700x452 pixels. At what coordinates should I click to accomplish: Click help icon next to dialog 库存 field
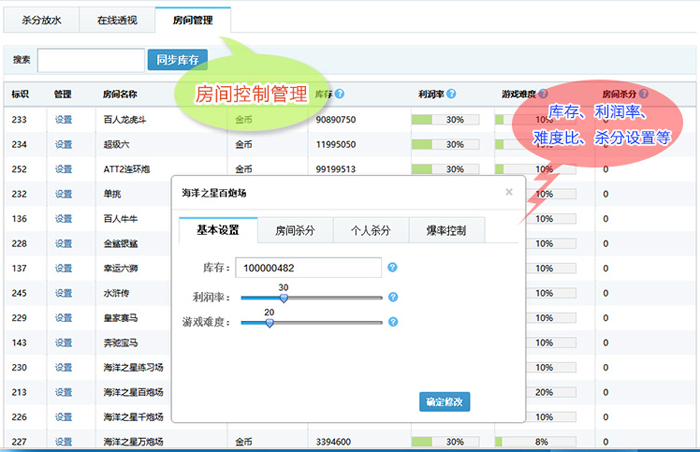coord(393,268)
